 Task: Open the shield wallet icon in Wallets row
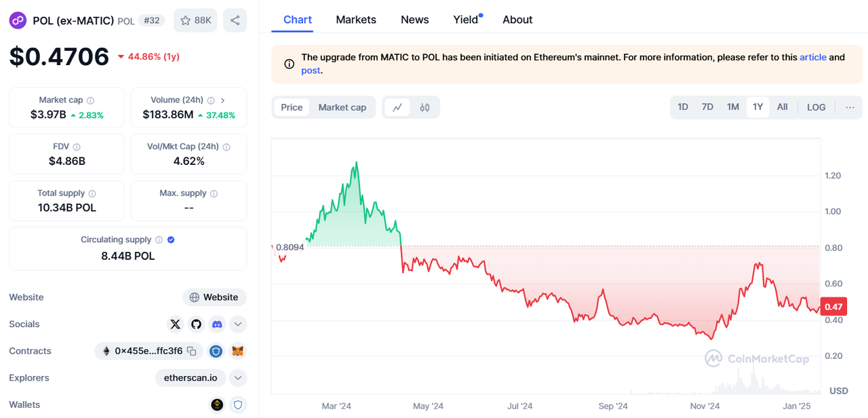pos(238,405)
